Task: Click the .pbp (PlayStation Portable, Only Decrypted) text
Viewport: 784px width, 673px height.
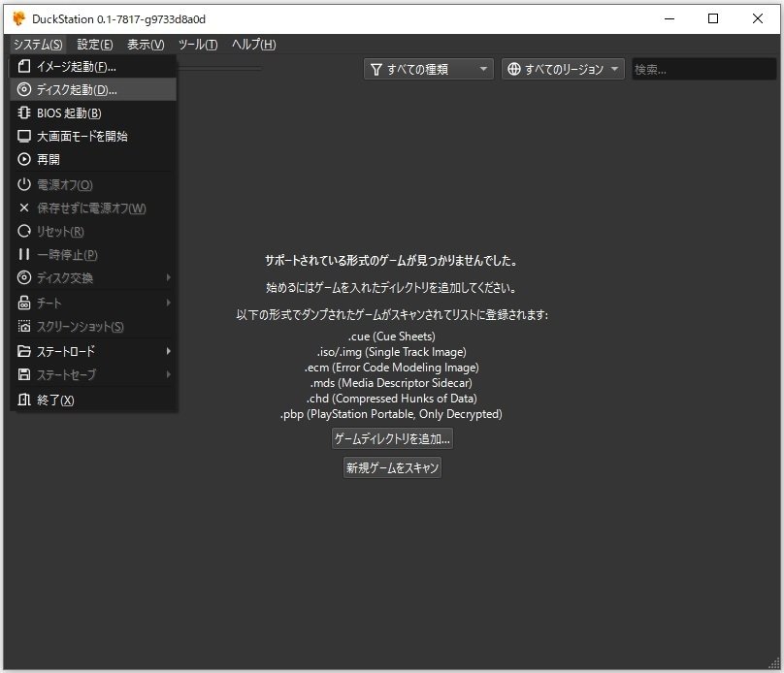Action: (x=391, y=414)
